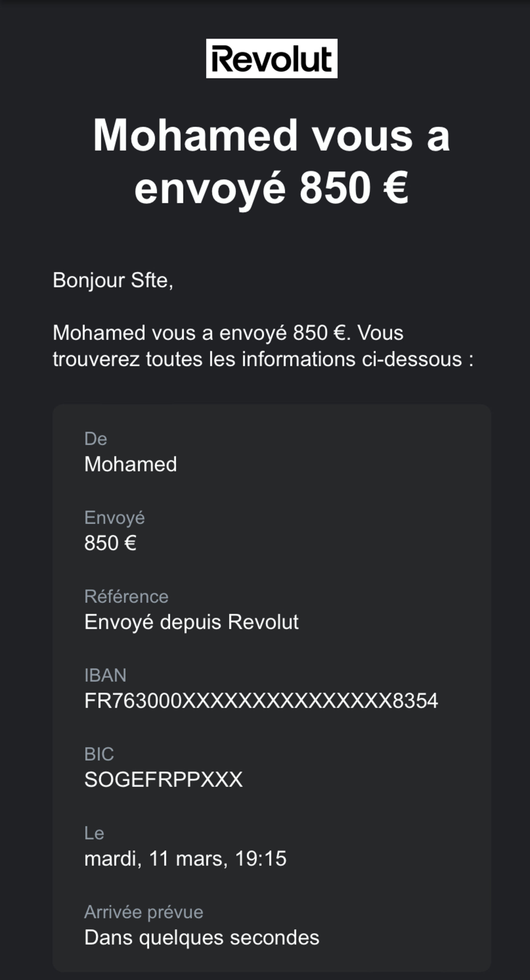Select the masked IBAN ending in 8354
530x980 pixels.
coord(261,701)
